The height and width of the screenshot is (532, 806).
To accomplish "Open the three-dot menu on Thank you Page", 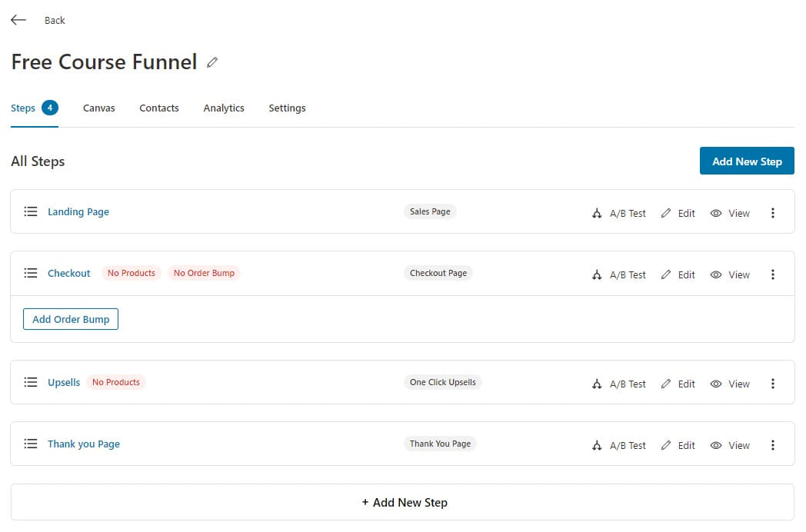I will coord(773,444).
